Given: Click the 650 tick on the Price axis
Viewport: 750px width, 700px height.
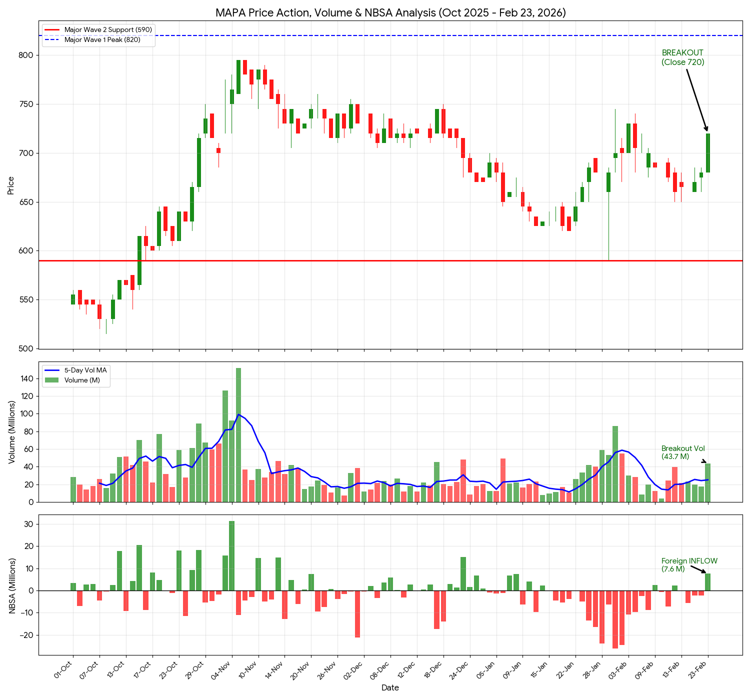Looking at the screenshot, I should click(26, 202).
